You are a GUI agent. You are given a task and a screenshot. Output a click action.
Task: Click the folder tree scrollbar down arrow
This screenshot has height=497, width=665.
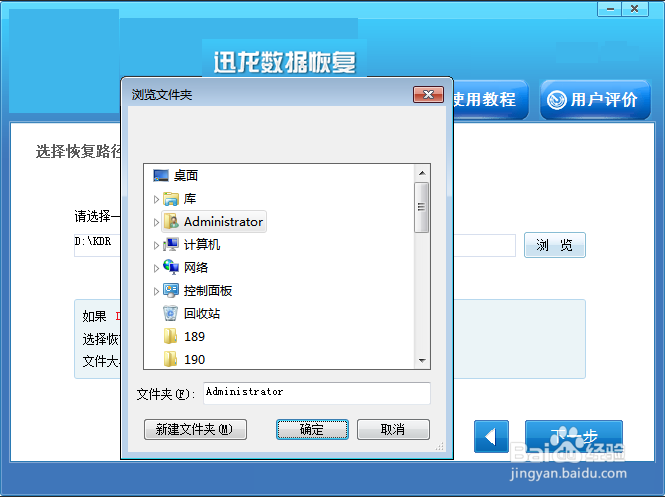(x=422, y=360)
